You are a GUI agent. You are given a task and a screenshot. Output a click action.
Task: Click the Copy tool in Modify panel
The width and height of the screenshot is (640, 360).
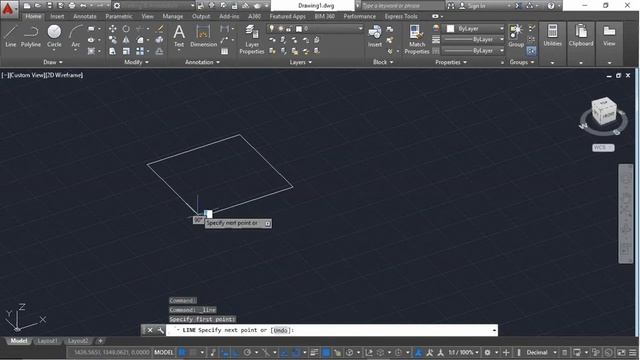(112, 40)
